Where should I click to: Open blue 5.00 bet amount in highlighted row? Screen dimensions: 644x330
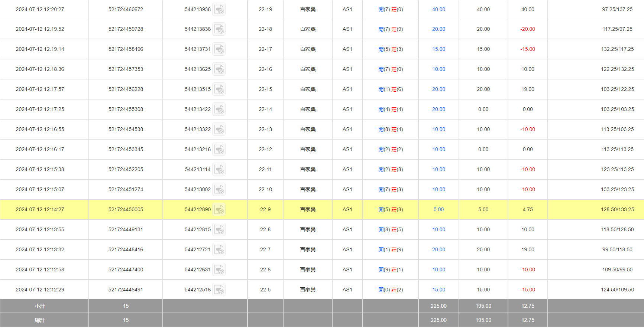[438, 210]
